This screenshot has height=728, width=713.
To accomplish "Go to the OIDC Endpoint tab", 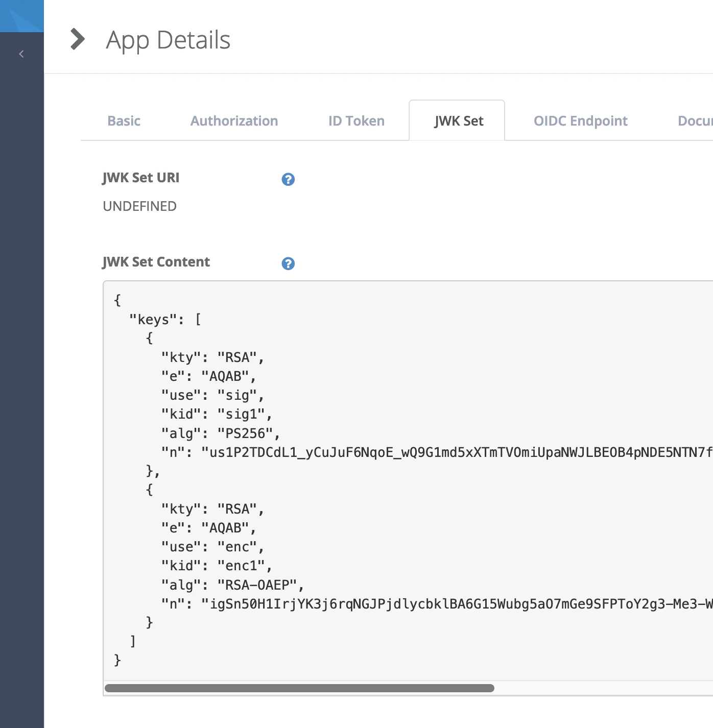I will [x=581, y=121].
